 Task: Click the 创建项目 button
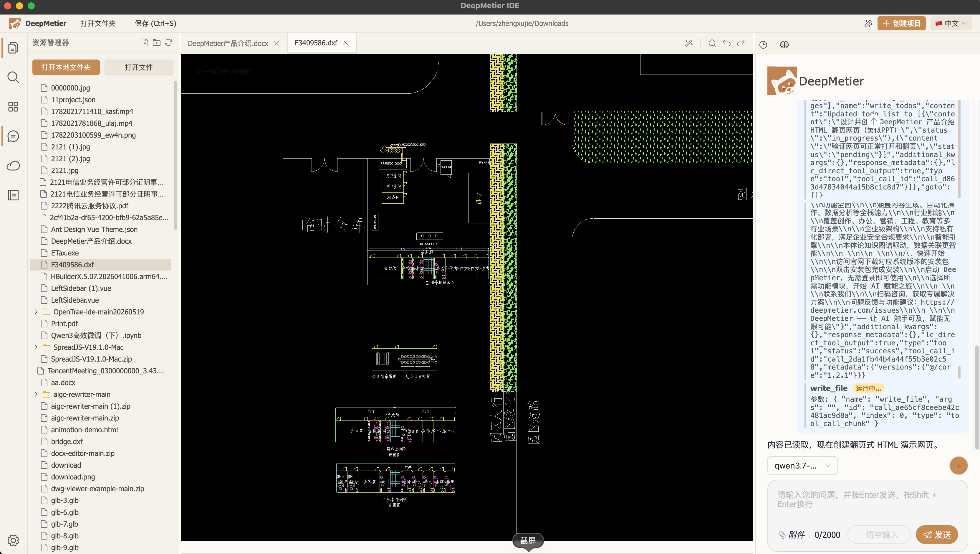901,23
